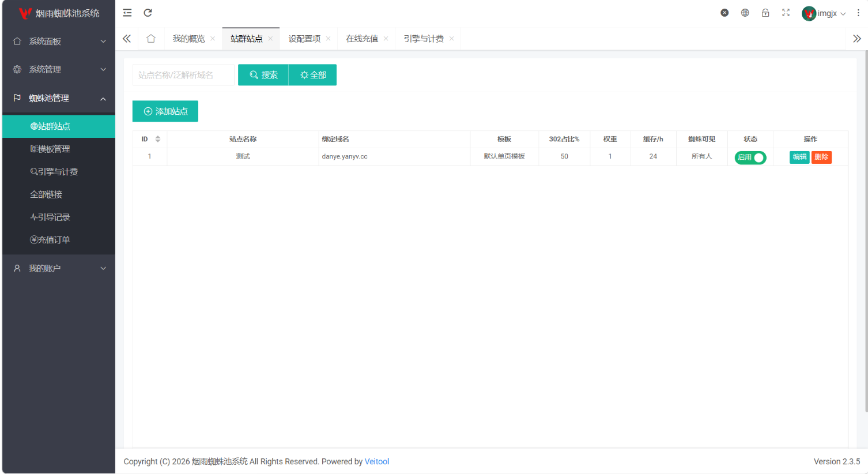Expand the 系统面板 sidebar menu
The image size is (868, 474).
pos(59,42)
